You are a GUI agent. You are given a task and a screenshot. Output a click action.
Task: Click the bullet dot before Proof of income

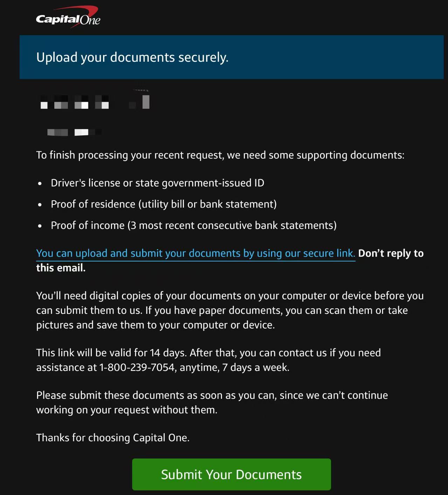[x=40, y=226]
